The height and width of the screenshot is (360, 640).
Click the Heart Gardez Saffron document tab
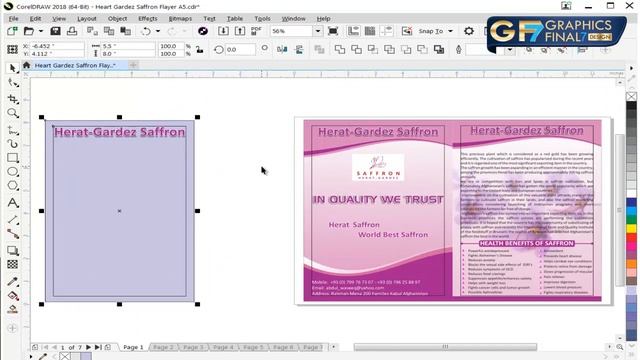tap(75, 65)
